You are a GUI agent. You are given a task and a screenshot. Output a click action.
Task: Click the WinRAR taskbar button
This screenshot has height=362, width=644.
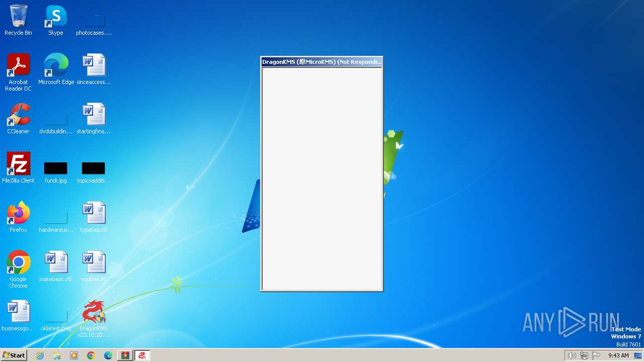point(125,355)
